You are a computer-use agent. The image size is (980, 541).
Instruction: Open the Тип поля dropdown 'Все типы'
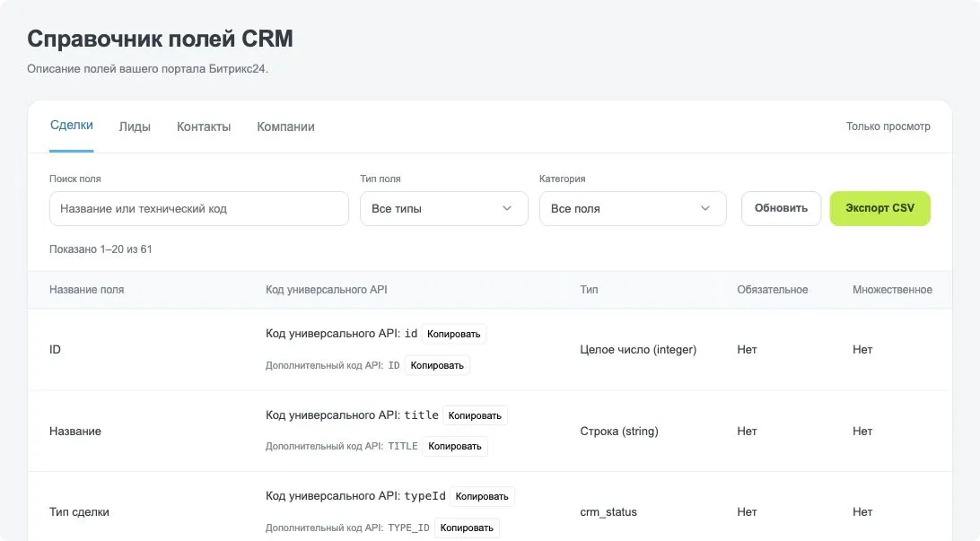[x=443, y=209]
